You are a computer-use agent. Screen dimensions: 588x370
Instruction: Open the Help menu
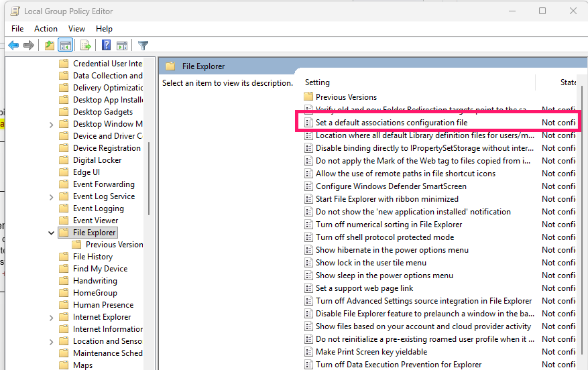[x=104, y=29]
